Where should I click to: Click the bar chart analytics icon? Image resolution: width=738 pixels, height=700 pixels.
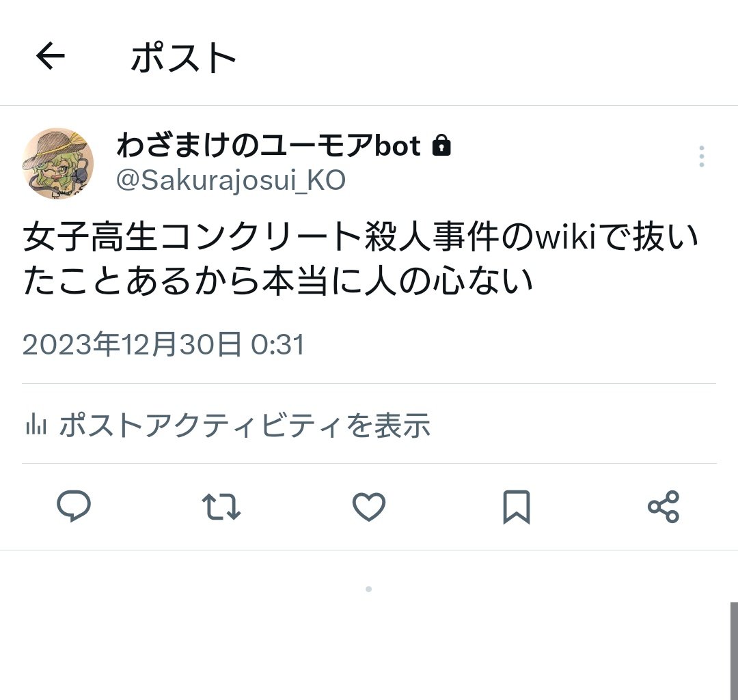coord(36,424)
